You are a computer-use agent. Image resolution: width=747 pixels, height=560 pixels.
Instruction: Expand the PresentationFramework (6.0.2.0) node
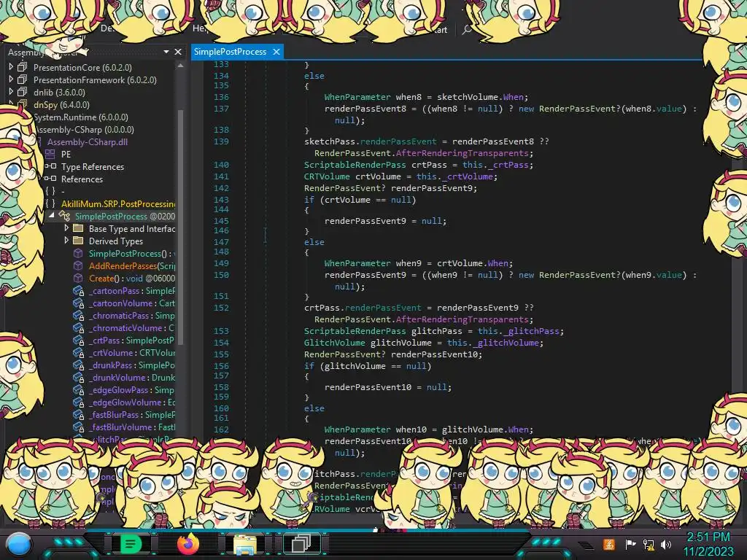[11, 79]
